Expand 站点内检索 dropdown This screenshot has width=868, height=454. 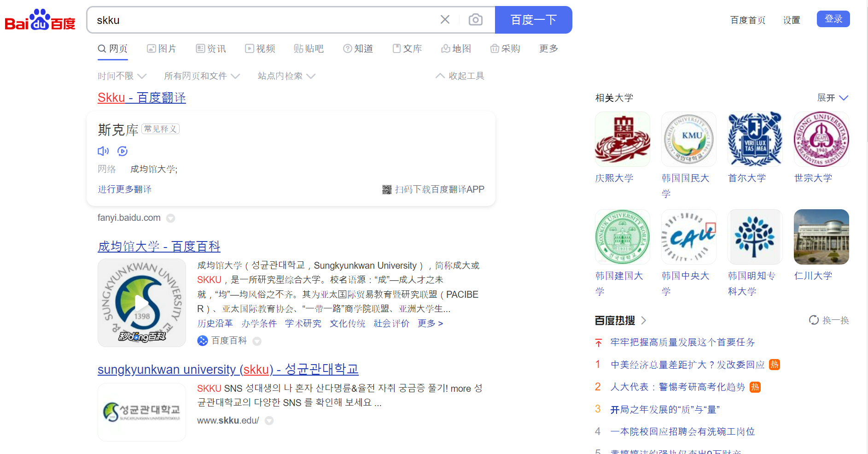click(x=286, y=76)
